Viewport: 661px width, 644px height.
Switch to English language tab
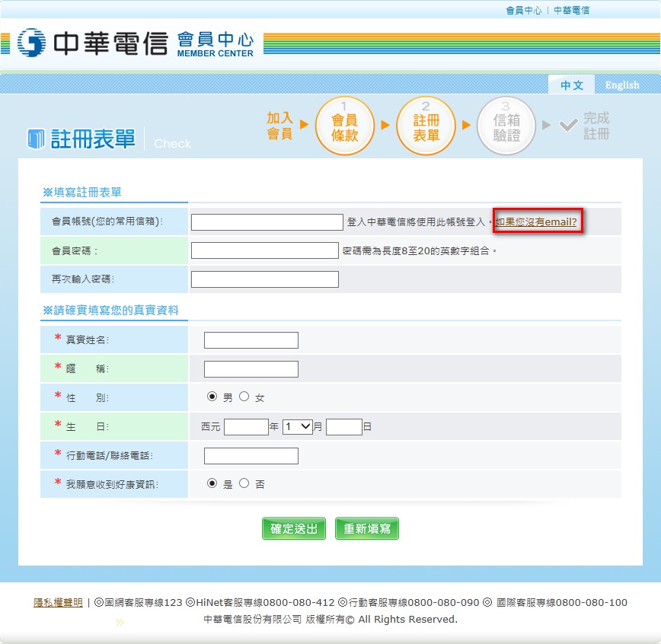point(622,84)
